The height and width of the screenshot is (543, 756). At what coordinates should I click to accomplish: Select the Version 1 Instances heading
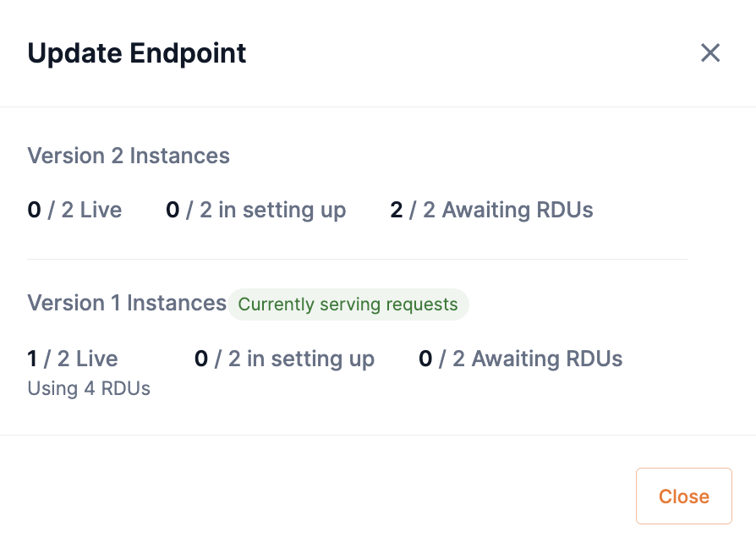[126, 302]
